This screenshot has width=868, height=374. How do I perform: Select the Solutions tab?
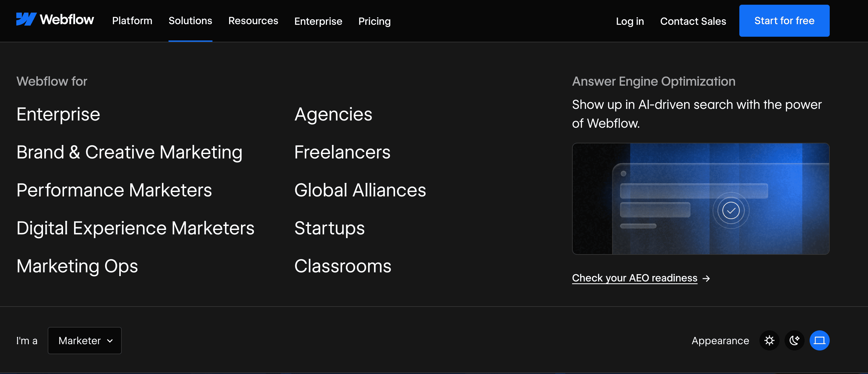point(190,21)
